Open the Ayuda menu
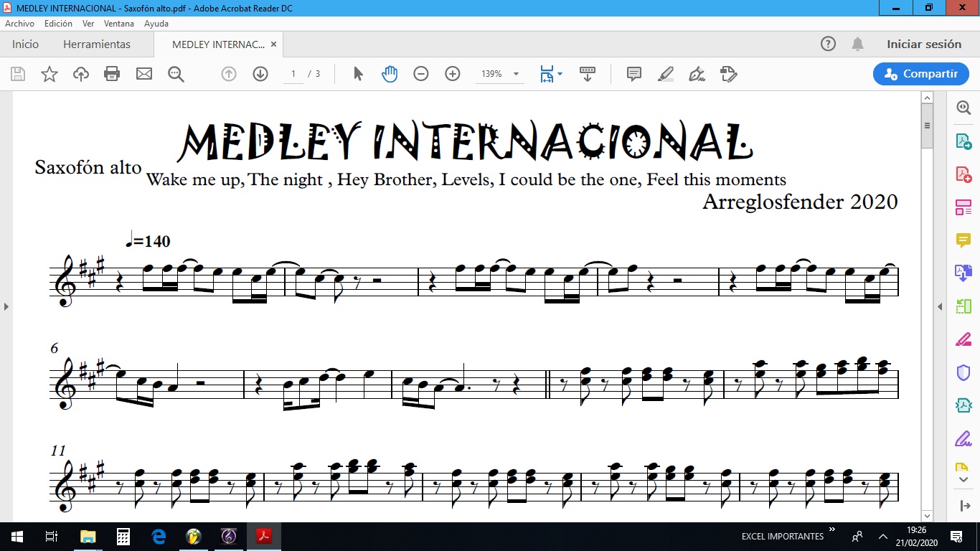The height and width of the screenshot is (551, 980). pyautogui.click(x=156, y=24)
